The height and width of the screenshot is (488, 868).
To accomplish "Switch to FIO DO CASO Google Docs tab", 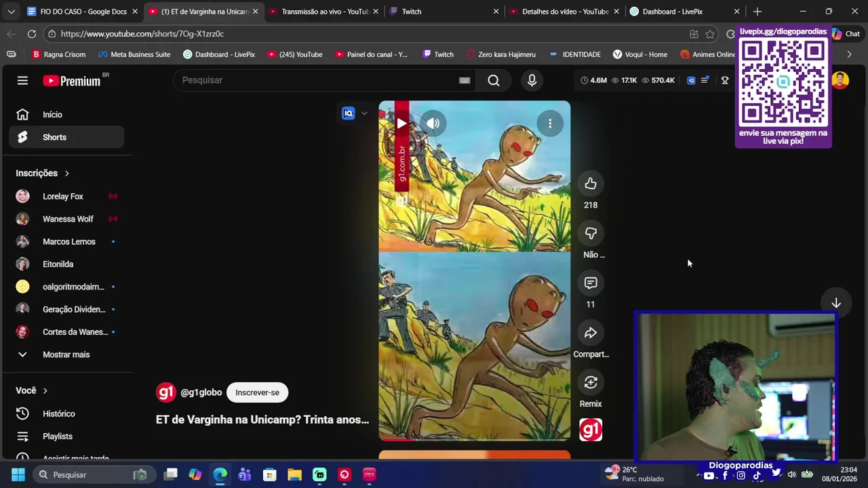I will click(83, 12).
